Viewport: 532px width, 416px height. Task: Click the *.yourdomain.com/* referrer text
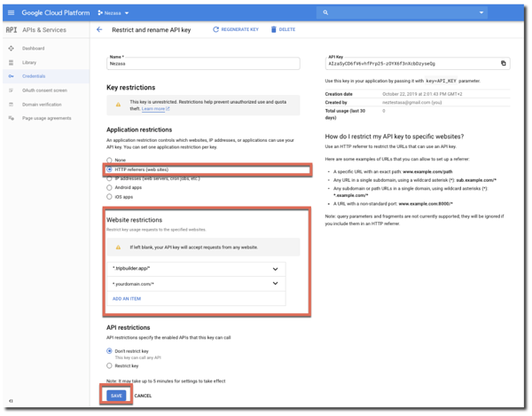[133, 284]
